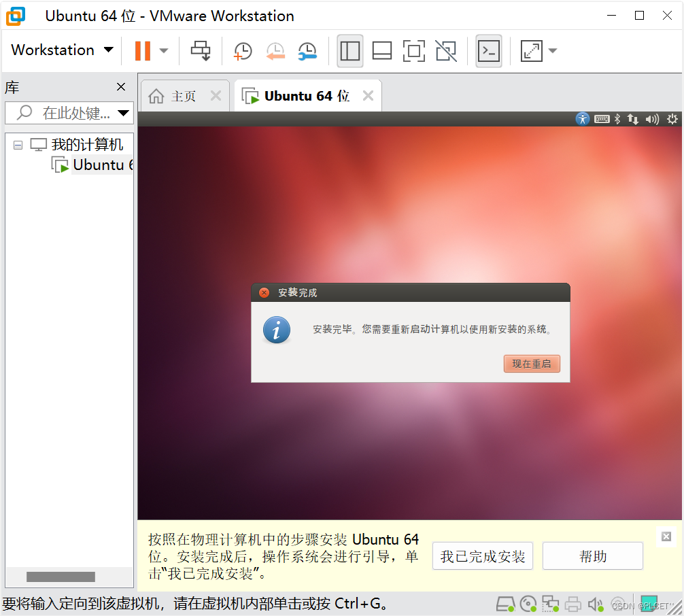
Task: Click the hard disk status icon
Action: point(506,604)
